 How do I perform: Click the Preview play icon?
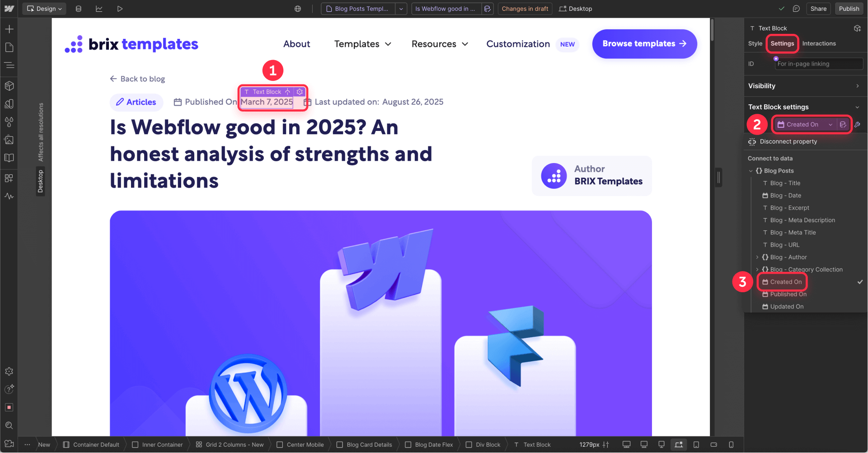(x=120, y=9)
